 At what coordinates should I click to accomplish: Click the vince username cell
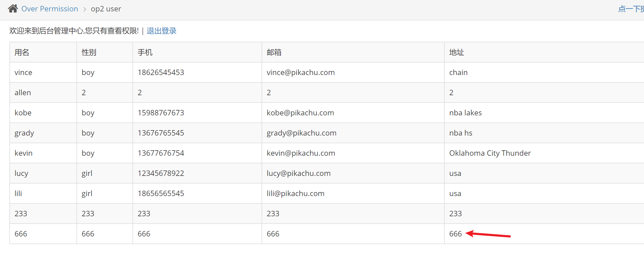point(23,72)
